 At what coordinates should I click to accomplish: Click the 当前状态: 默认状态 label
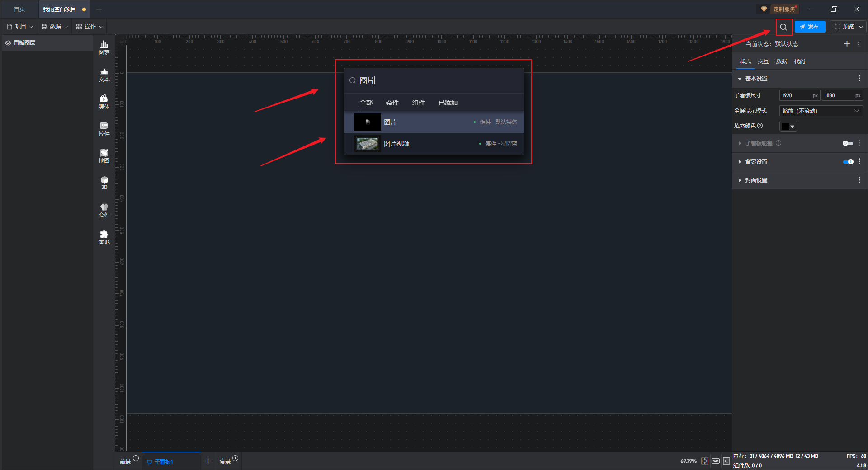pos(772,44)
